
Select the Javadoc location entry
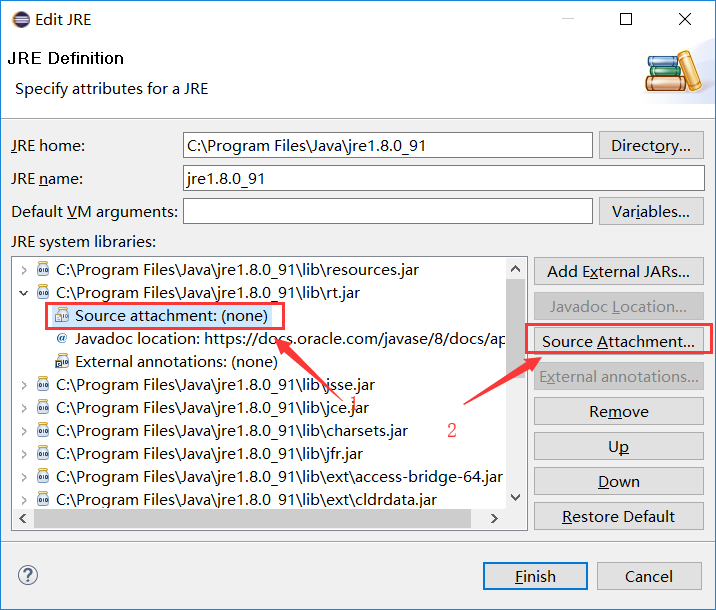(290, 338)
